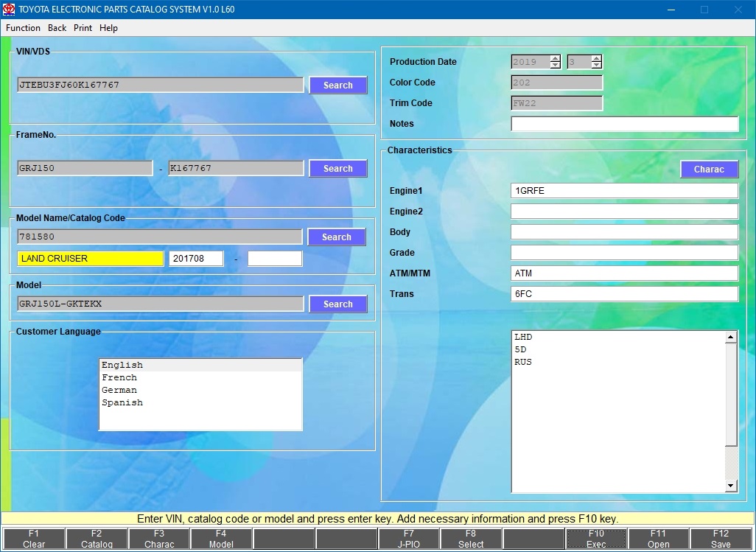The image size is (756, 552).
Task: Click the empty Engine2 field
Action: 624,212
